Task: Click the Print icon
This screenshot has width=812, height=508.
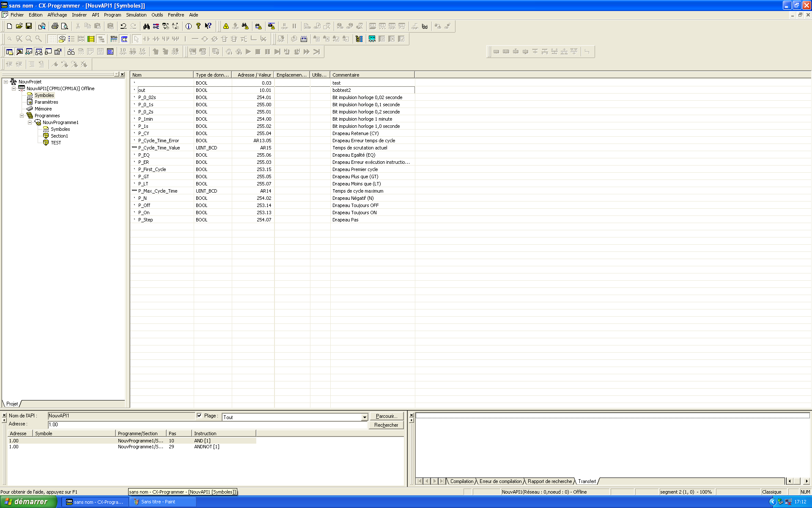Action: (55, 26)
